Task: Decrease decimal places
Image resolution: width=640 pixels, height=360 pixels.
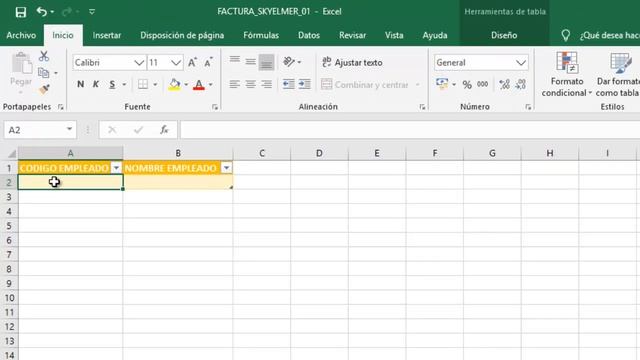Action: point(520,84)
